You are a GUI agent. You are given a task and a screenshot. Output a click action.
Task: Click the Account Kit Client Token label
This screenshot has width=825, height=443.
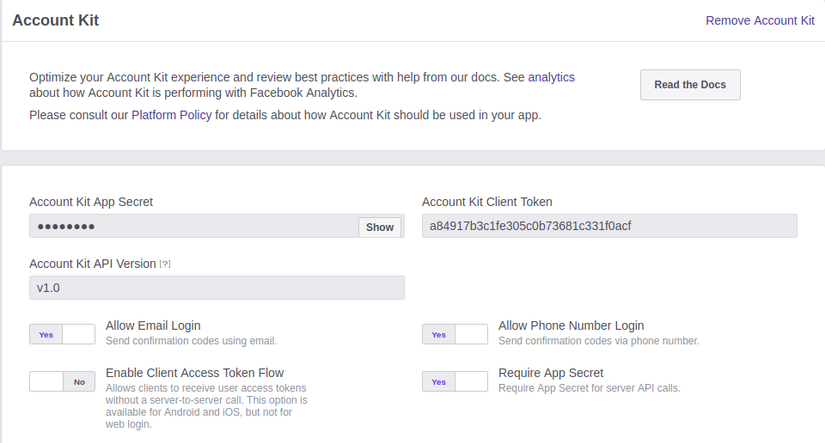tap(487, 202)
